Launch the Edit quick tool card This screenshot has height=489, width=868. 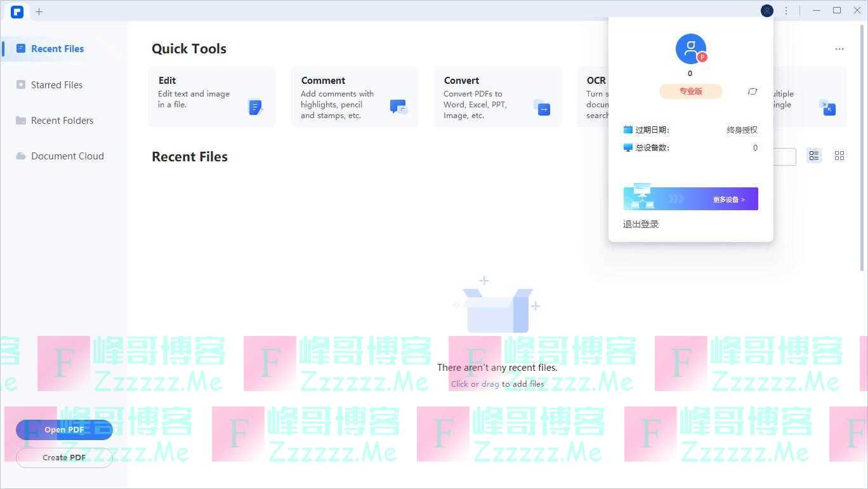pos(212,97)
